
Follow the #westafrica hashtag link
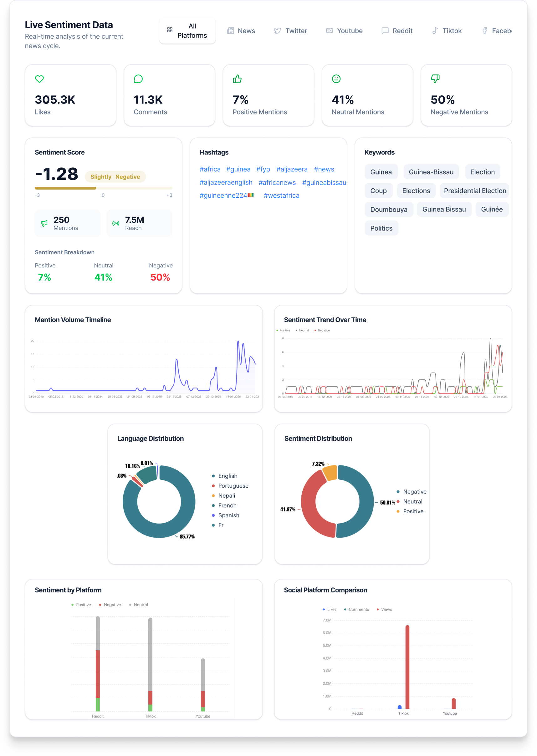point(281,195)
